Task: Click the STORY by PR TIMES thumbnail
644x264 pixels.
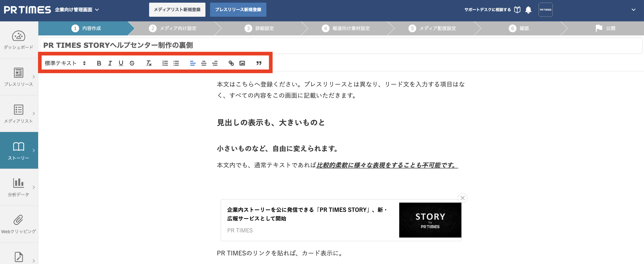Action: coord(430,220)
